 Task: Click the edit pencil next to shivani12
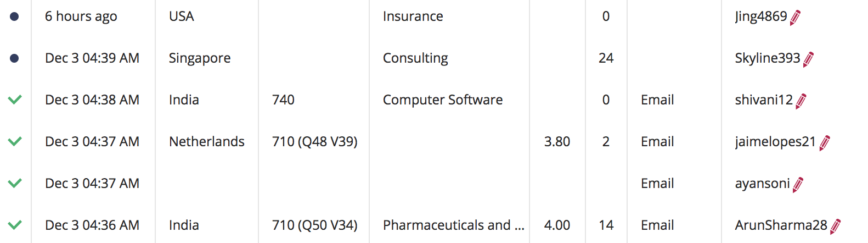pyautogui.click(x=801, y=101)
